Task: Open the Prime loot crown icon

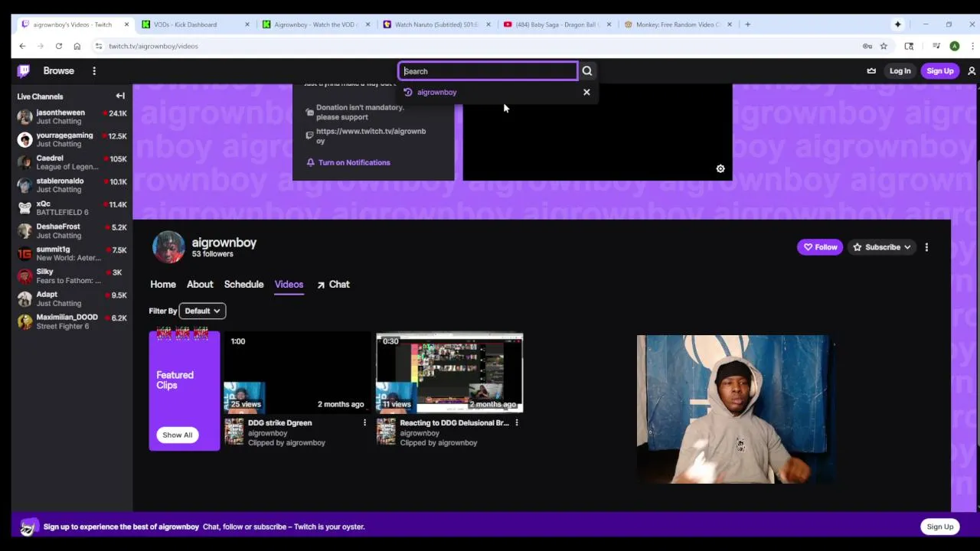Action: tap(871, 71)
